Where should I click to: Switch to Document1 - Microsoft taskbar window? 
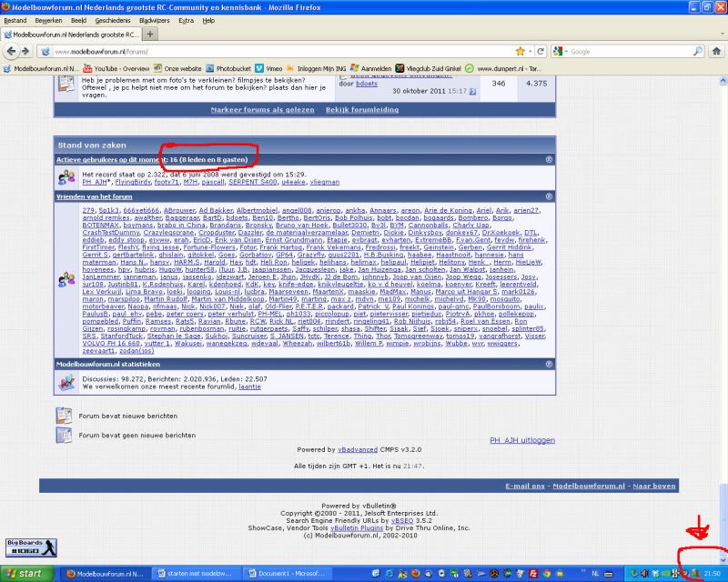(288, 574)
